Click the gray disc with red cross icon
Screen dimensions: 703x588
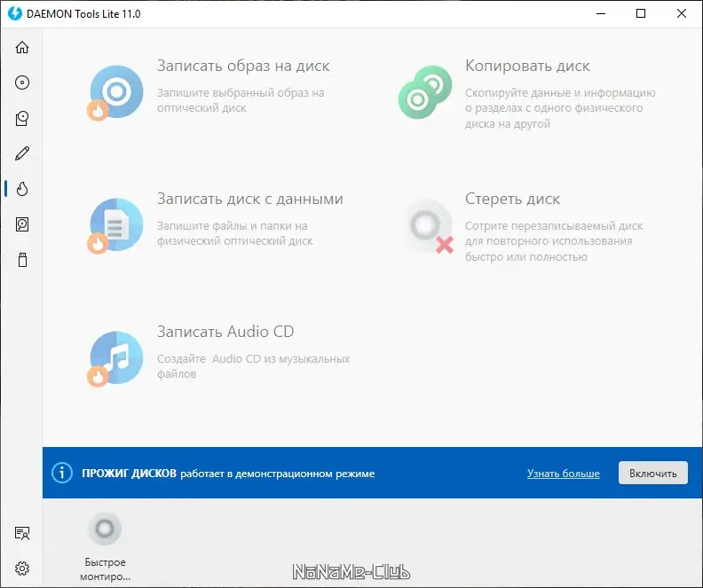coord(429,225)
